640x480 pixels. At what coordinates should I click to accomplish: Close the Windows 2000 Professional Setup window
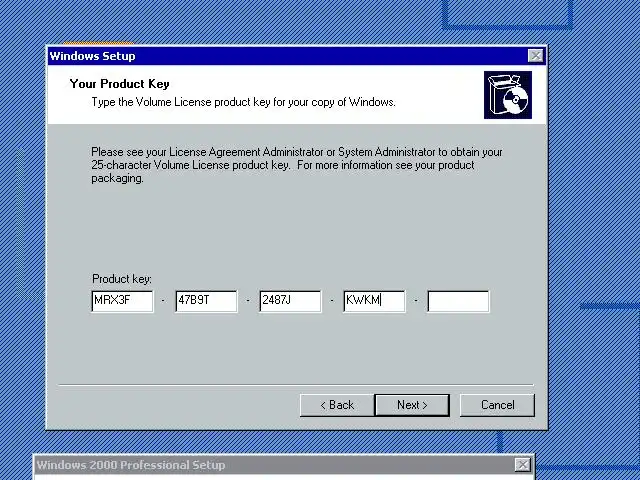(522, 464)
